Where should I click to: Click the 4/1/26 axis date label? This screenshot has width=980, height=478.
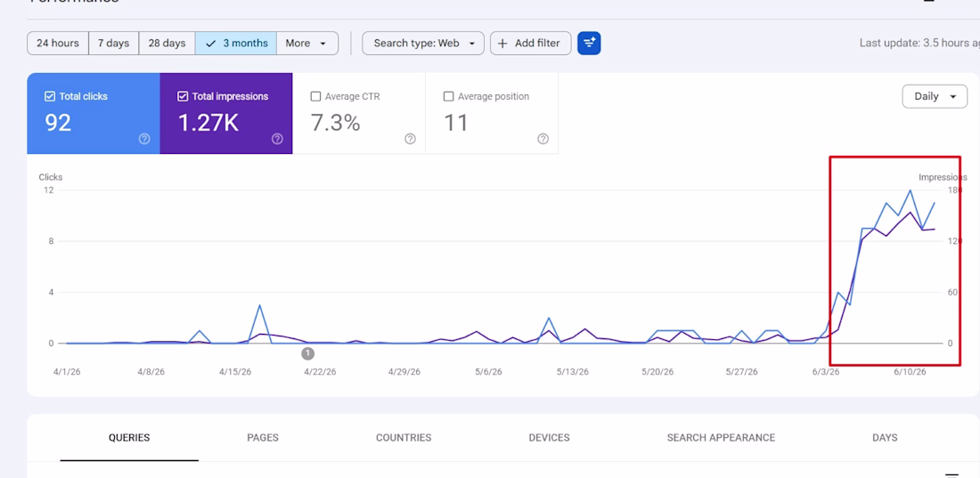[67, 372]
